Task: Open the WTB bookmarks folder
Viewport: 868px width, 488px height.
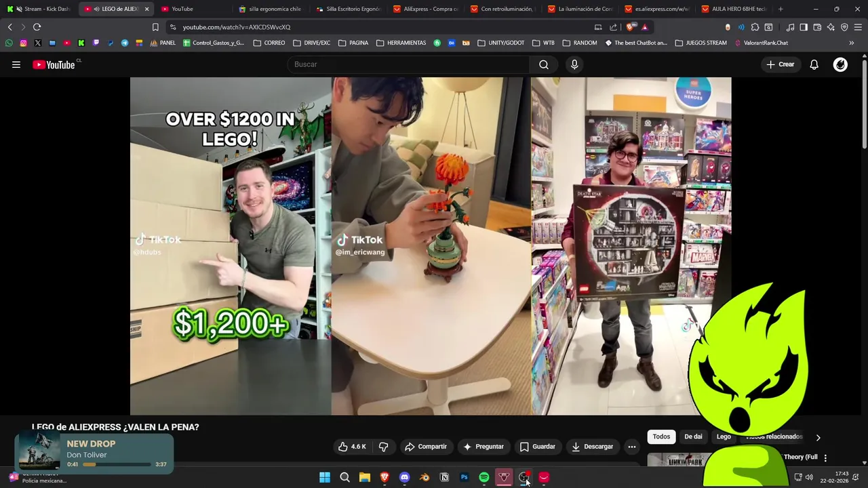Action: point(543,43)
